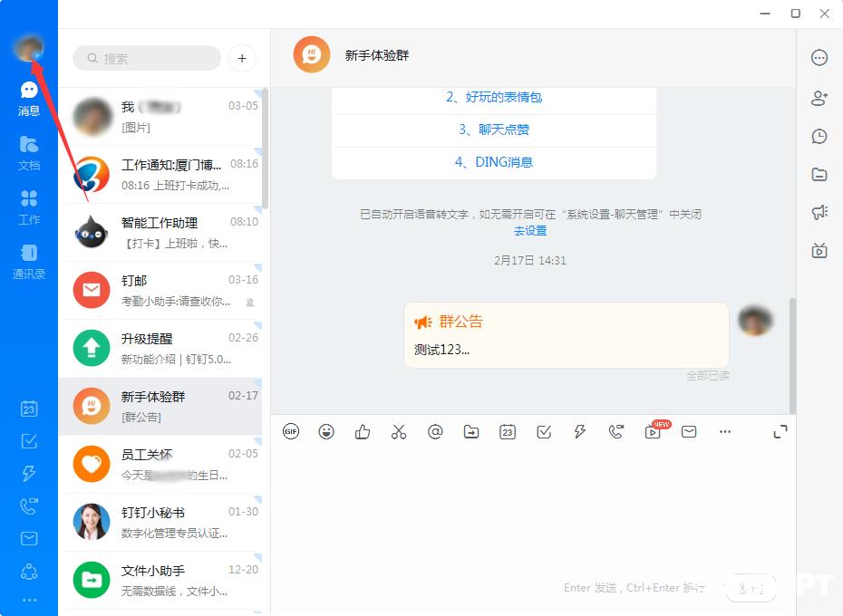Add group members using the person-plus icon
843x616 pixels.
pyautogui.click(x=819, y=97)
